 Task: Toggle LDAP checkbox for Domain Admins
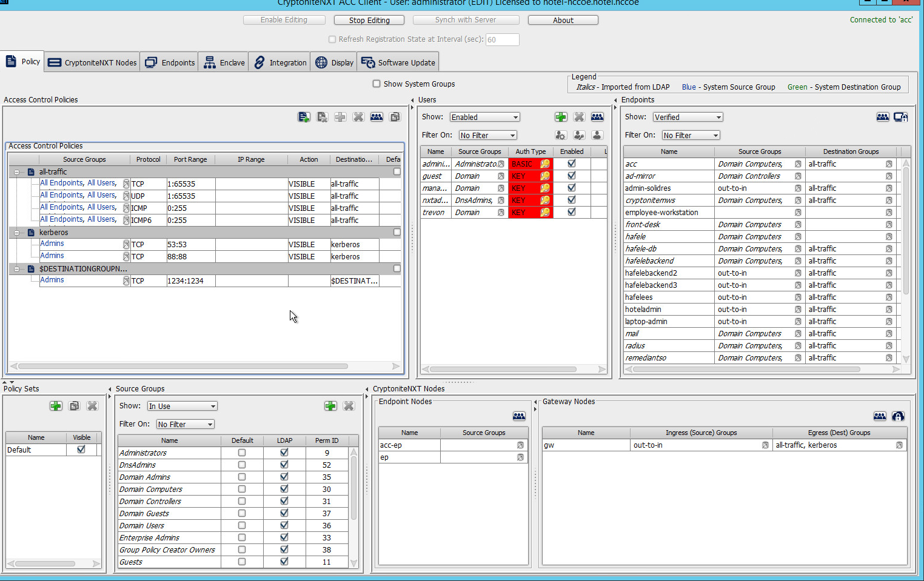[x=284, y=477]
